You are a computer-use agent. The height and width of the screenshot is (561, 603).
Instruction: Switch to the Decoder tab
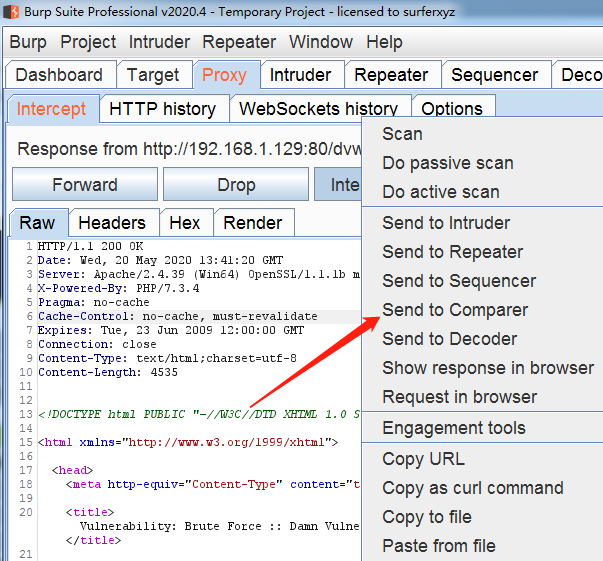(578, 75)
